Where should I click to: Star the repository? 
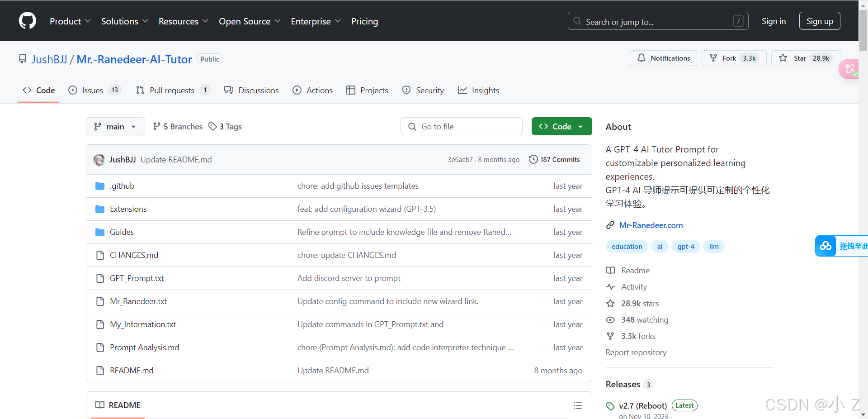[793, 58]
